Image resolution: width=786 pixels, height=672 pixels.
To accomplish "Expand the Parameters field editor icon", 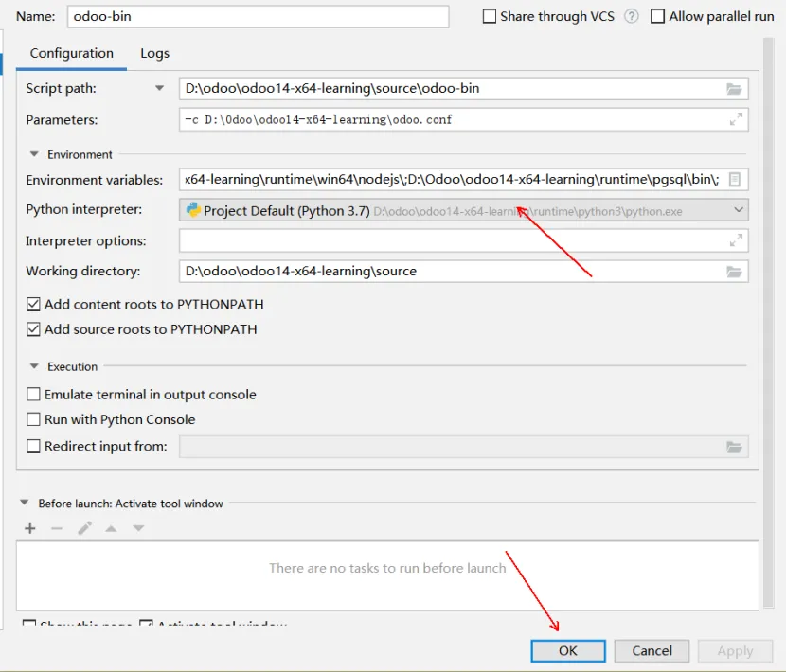I will tap(736, 119).
